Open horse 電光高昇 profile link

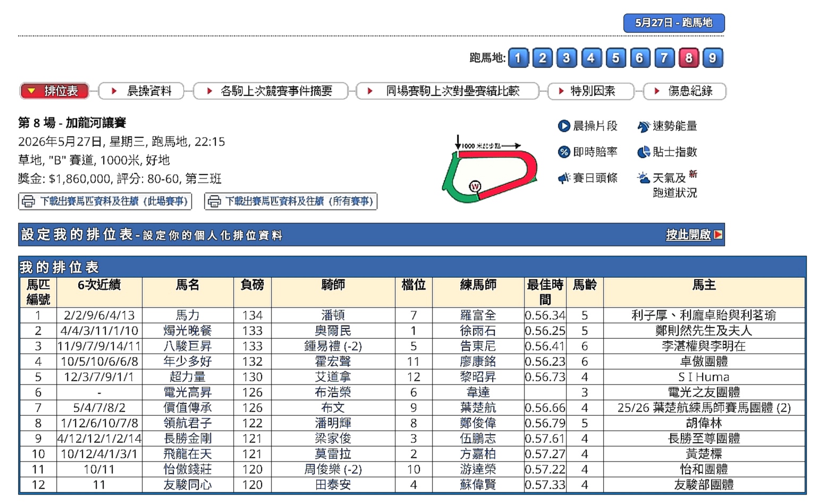(x=188, y=392)
